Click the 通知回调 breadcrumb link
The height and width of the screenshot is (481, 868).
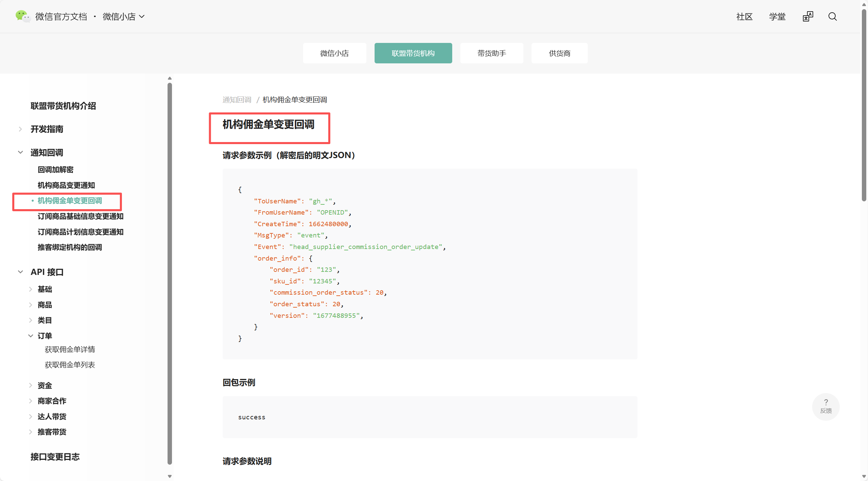tap(237, 99)
